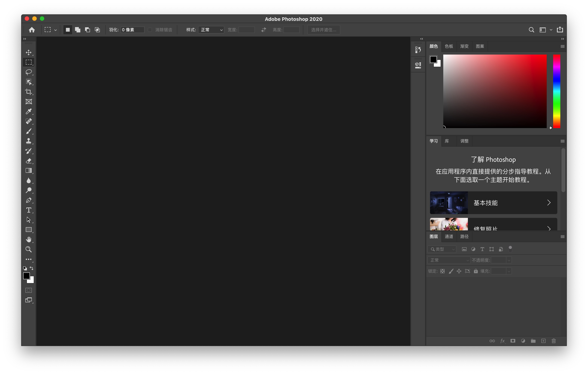Select the Hand tool

[x=29, y=239]
